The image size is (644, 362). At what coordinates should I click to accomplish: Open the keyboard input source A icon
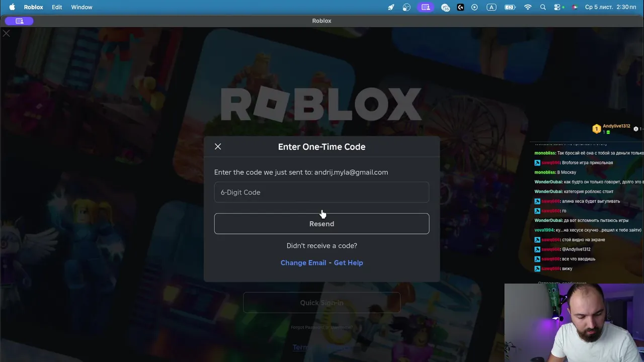pos(491,7)
